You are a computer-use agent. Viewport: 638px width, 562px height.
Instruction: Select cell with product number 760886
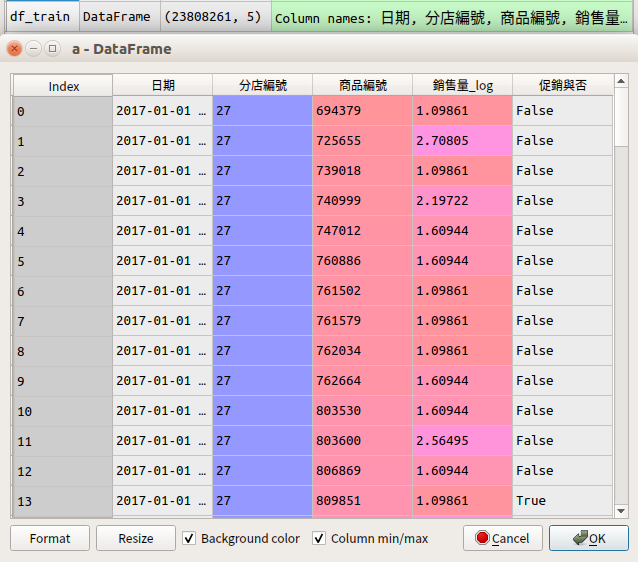coord(363,260)
